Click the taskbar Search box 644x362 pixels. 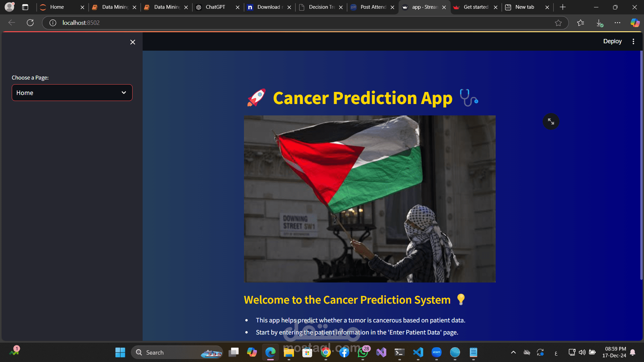(177, 352)
